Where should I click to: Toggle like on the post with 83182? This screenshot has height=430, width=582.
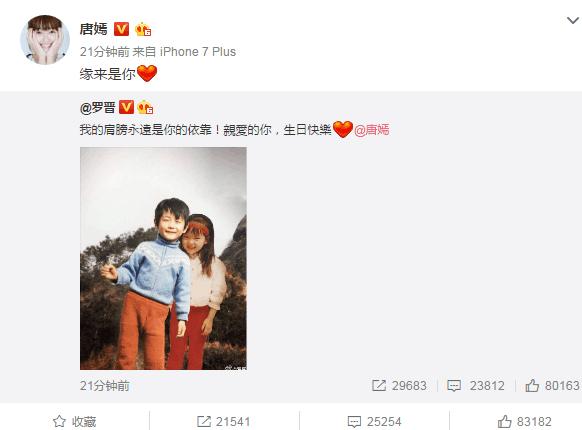click(x=524, y=421)
